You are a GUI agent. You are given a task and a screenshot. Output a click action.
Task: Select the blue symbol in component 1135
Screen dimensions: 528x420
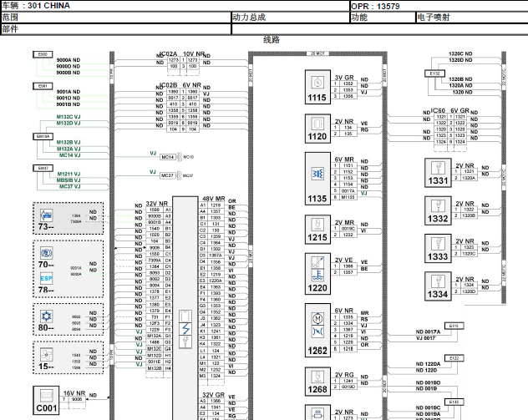(317, 174)
